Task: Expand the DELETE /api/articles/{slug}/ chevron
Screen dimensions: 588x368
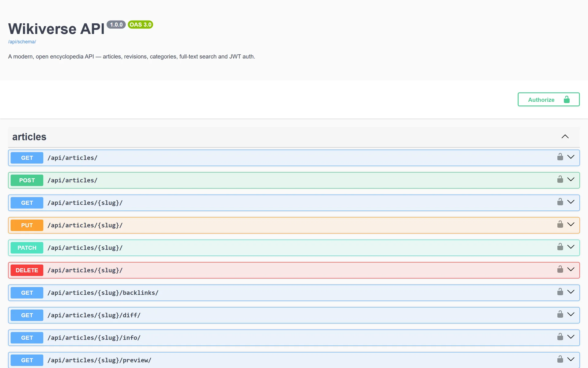Action: pos(571,269)
